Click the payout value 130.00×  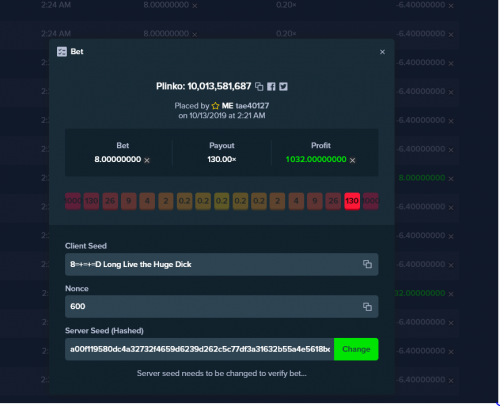pyautogui.click(x=222, y=159)
